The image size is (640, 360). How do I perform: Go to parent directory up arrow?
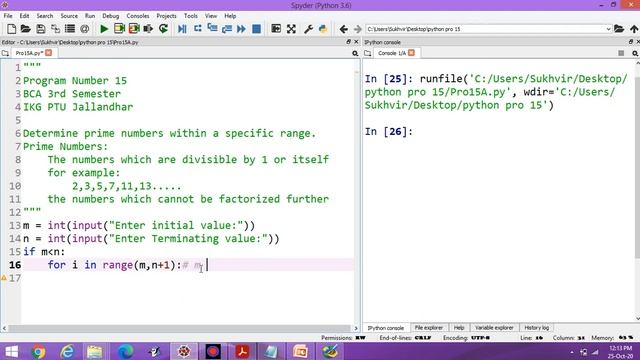click(634, 29)
